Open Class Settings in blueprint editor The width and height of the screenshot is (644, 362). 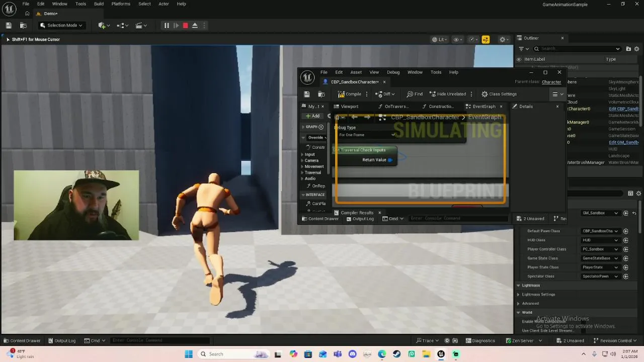(499, 94)
